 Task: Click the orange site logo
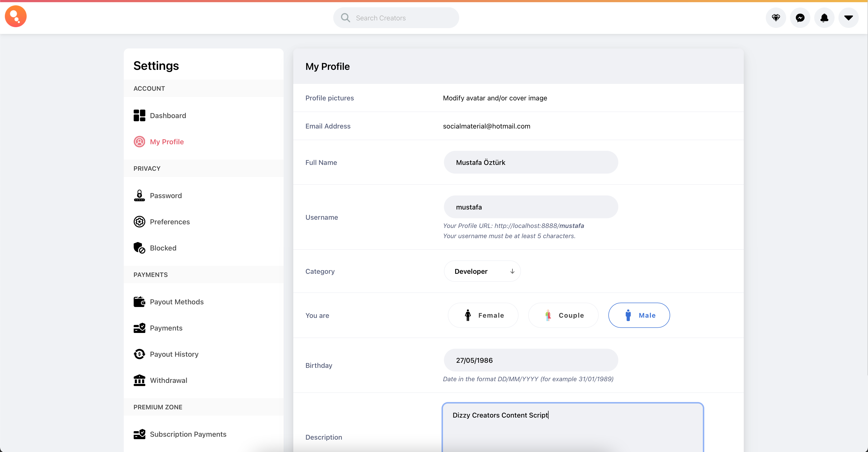15,16
